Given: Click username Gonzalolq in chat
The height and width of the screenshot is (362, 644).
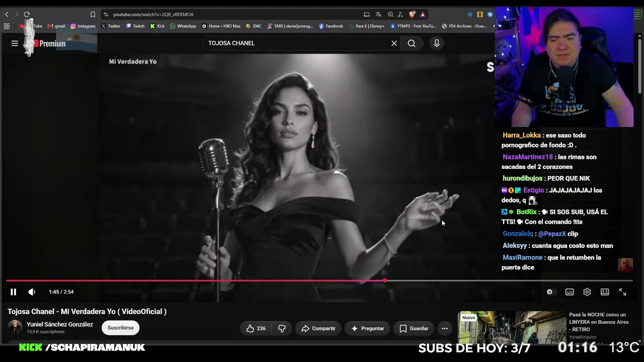Looking at the screenshot, I should (518, 234).
